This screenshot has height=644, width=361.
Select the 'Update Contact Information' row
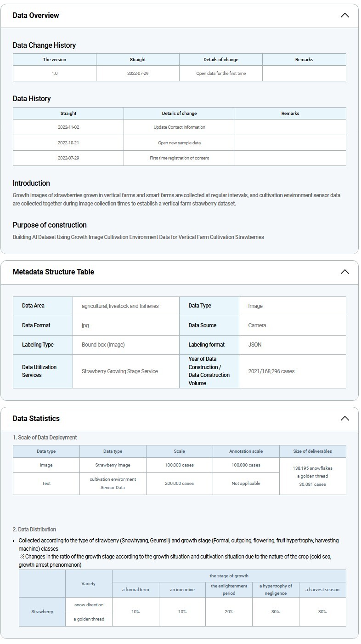click(x=179, y=127)
